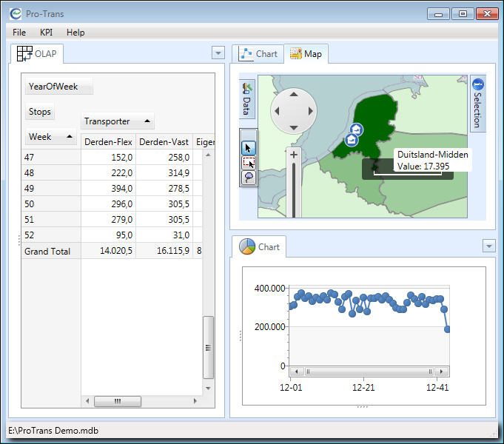This screenshot has height=444, width=504.
Task: Open the lower Chart panel dropdown arrow
Action: (x=488, y=246)
